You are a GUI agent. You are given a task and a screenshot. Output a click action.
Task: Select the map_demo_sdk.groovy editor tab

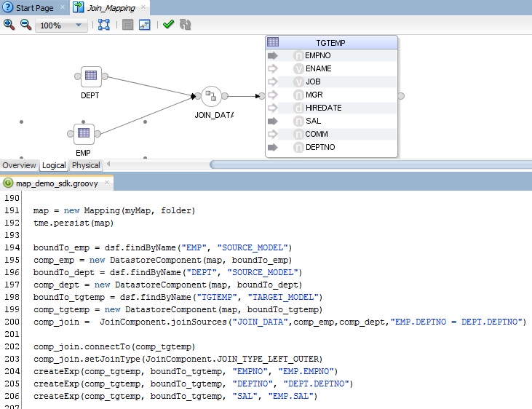click(57, 183)
